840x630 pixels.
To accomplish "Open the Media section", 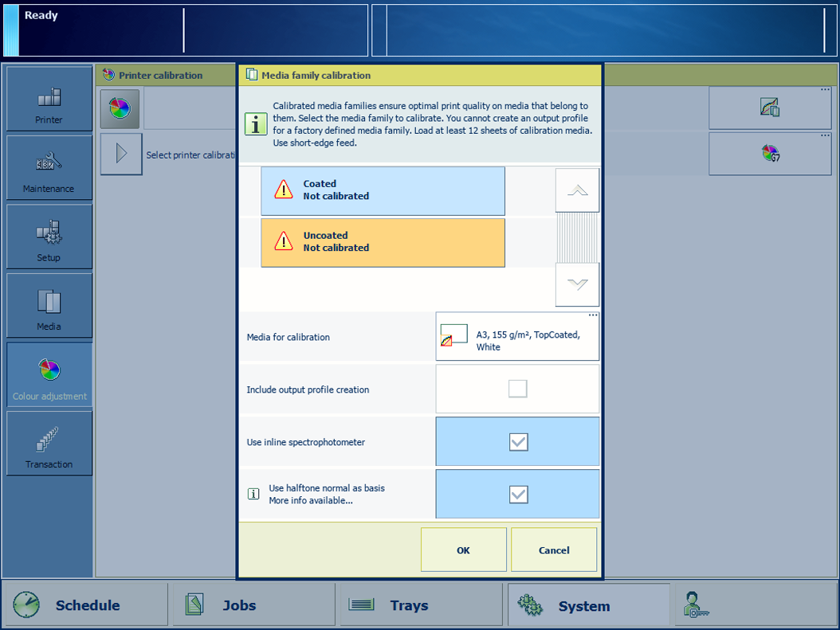I will point(49,306).
